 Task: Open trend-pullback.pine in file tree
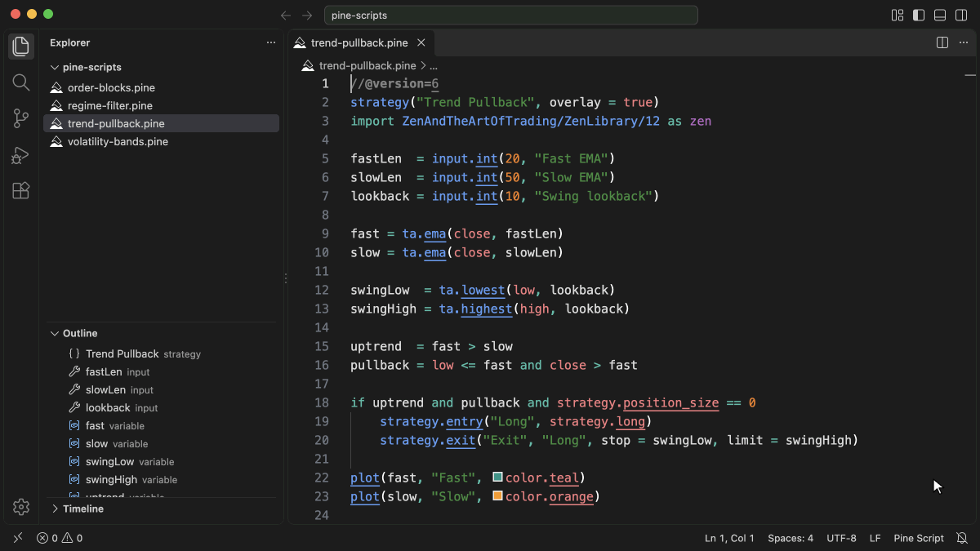coord(161,124)
